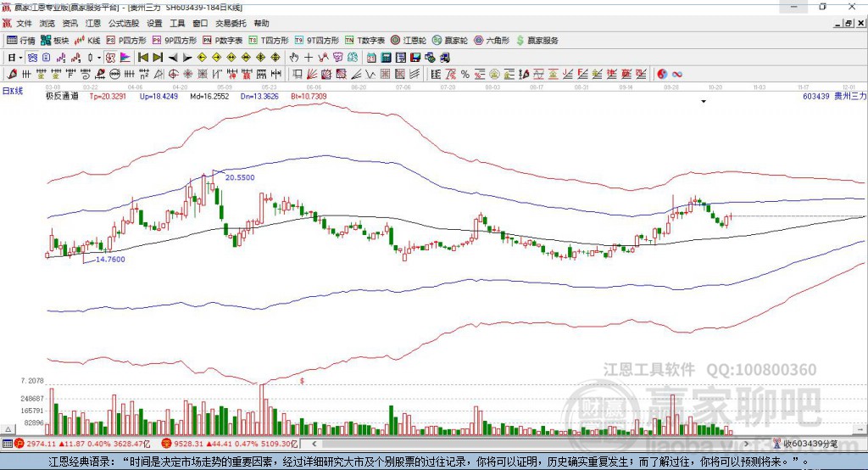Open the P数字表 tool

(x=223, y=41)
